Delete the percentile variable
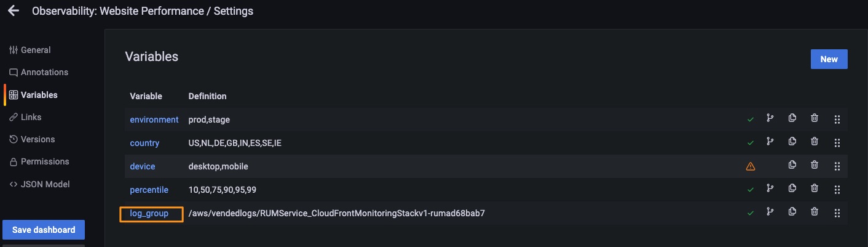The image size is (868, 247). 815,188
